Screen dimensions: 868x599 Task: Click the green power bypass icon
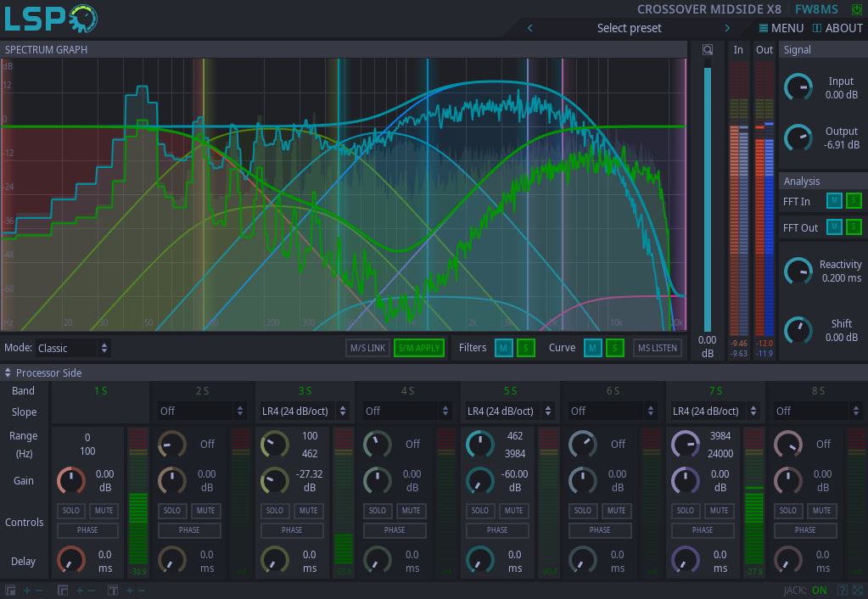tap(856, 9)
